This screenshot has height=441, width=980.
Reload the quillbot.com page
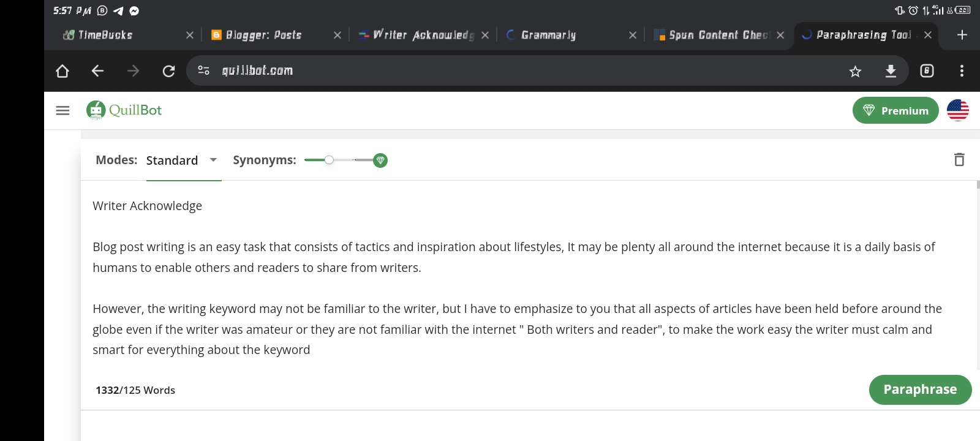tap(168, 71)
